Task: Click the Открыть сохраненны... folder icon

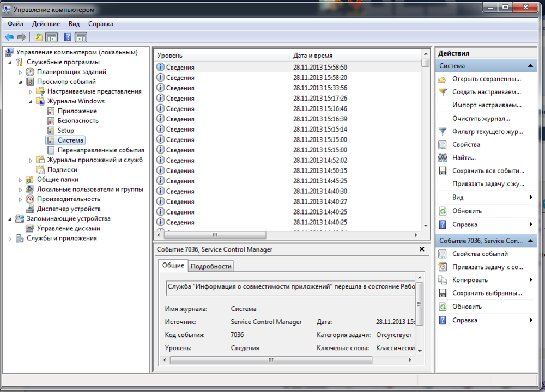Action: 443,79
